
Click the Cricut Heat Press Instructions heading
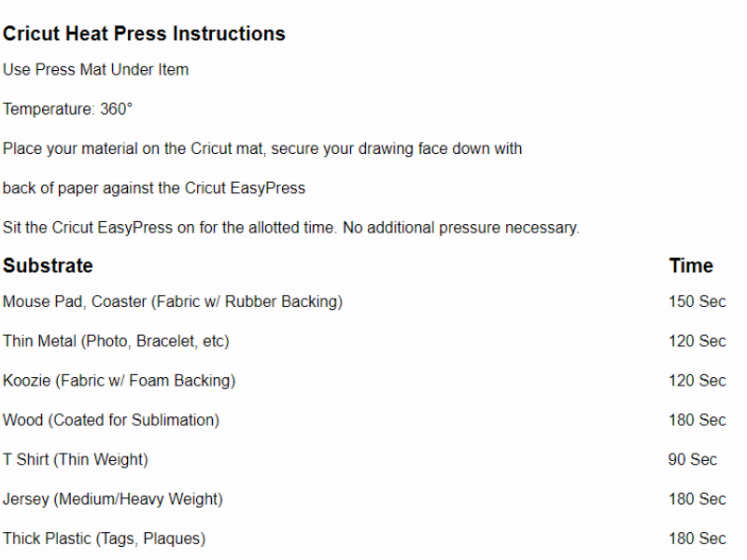(x=144, y=34)
